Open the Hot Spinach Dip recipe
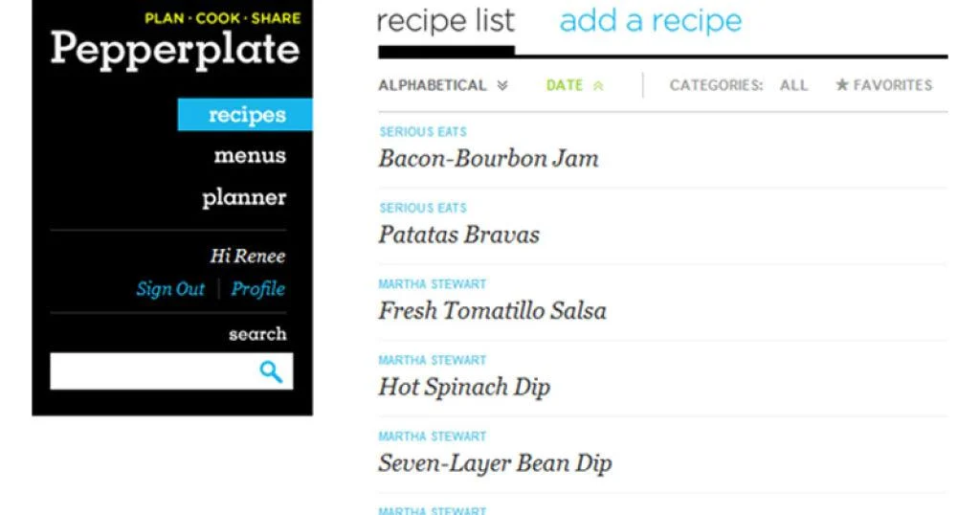 coord(464,388)
